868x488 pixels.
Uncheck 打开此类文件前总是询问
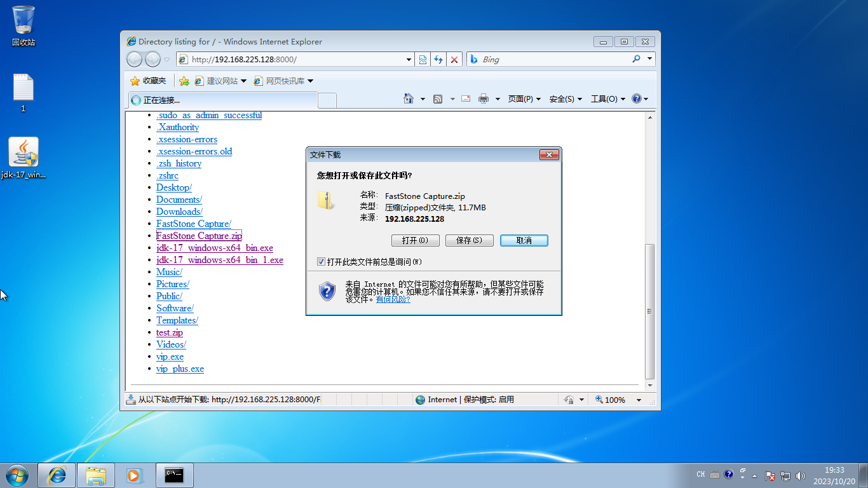tap(322, 261)
